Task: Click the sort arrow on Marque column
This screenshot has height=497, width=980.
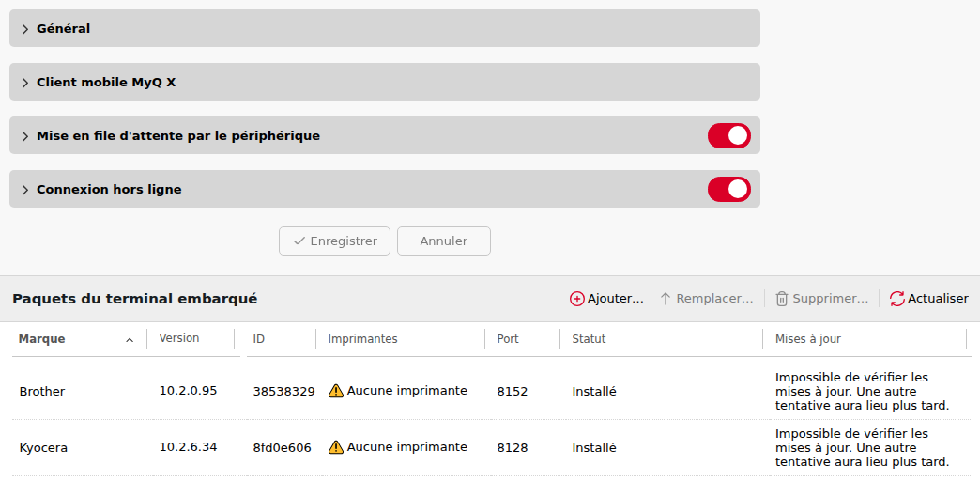Action: 130,339
